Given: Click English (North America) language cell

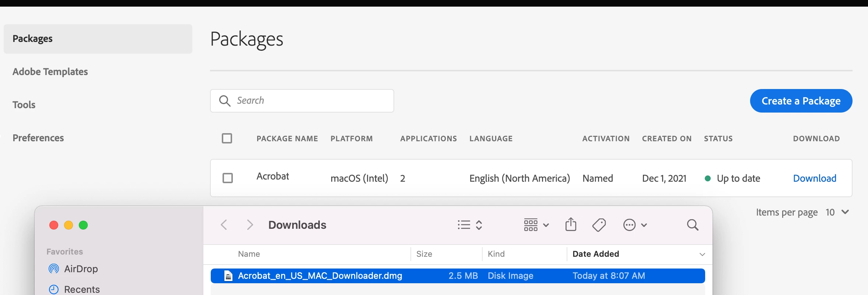Looking at the screenshot, I should 519,178.
